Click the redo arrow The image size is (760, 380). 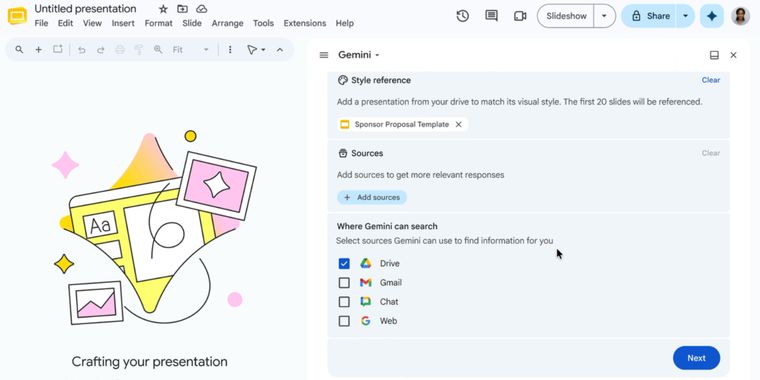pos(100,49)
